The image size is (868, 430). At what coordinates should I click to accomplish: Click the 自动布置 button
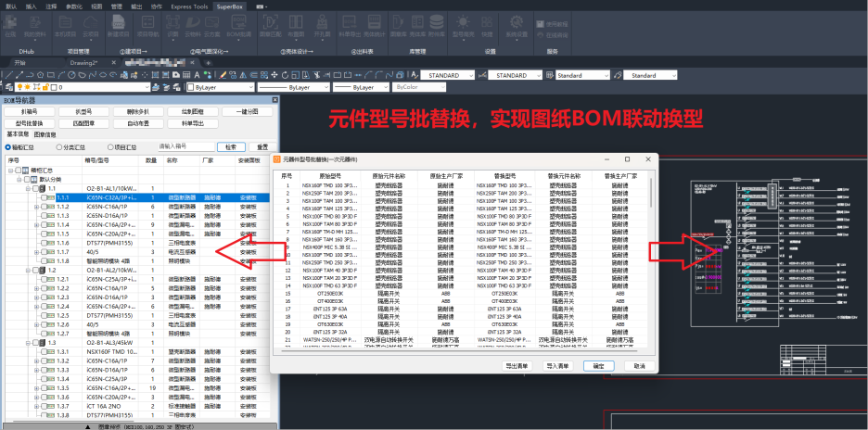point(138,123)
